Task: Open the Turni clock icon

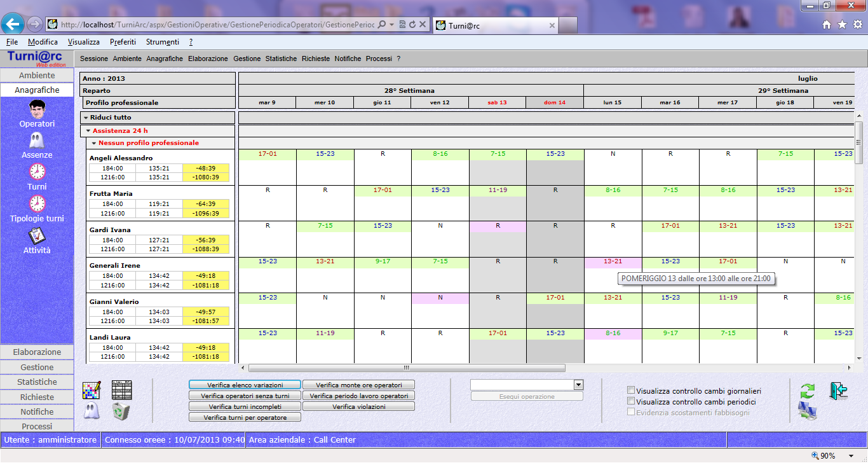Action: pos(37,172)
